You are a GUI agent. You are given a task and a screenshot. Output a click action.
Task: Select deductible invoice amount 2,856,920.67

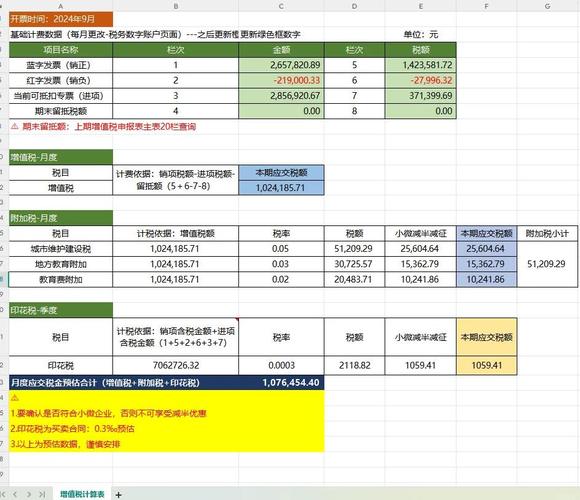pyautogui.click(x=281, y=96)
